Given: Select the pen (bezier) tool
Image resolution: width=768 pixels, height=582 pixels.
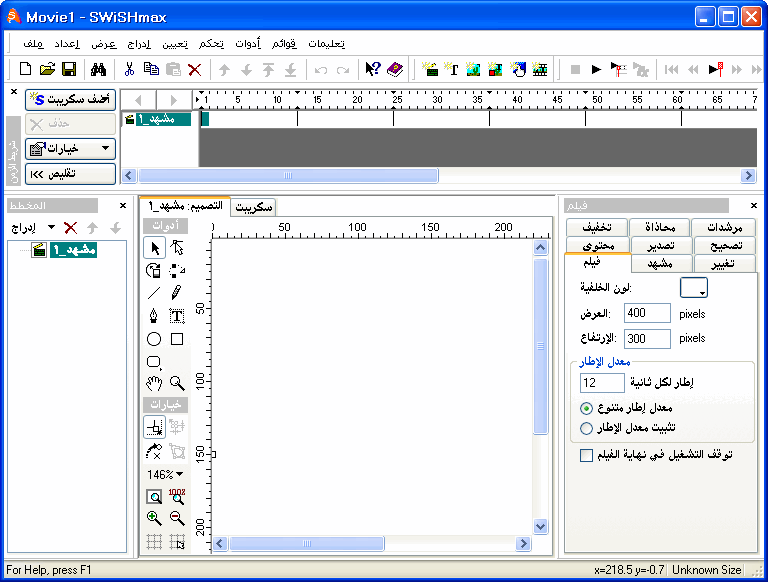Looking at the screenshot, I should [x=154, y=315].
